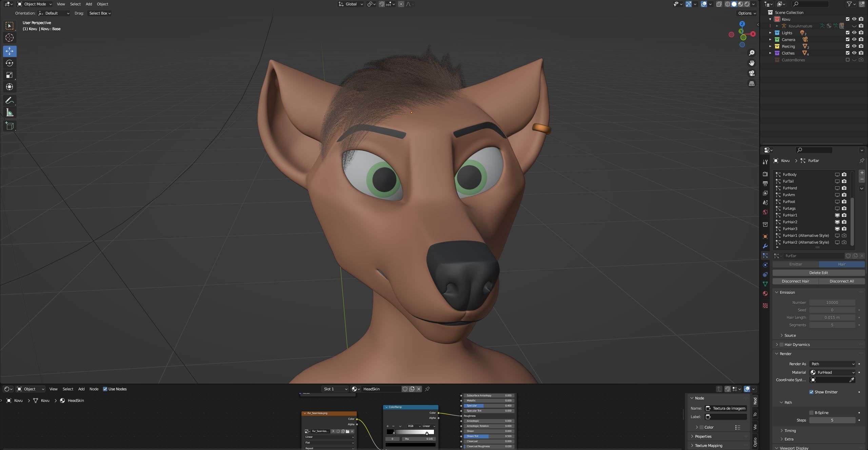Click the Disconnect Hair button
Viewport: 868px width, 450px height.
tap(795, 281)
